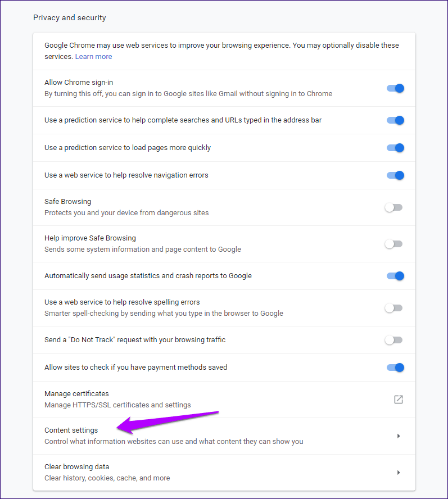Toggle payment methods check switch
448x499 pixels.
[x=395, y=368]
